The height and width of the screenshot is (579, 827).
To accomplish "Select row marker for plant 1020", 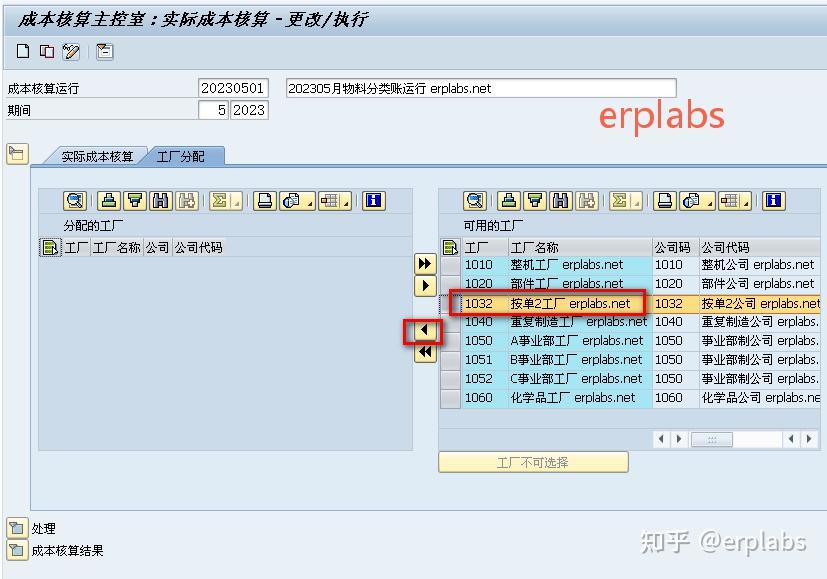I will coord(450,284).
